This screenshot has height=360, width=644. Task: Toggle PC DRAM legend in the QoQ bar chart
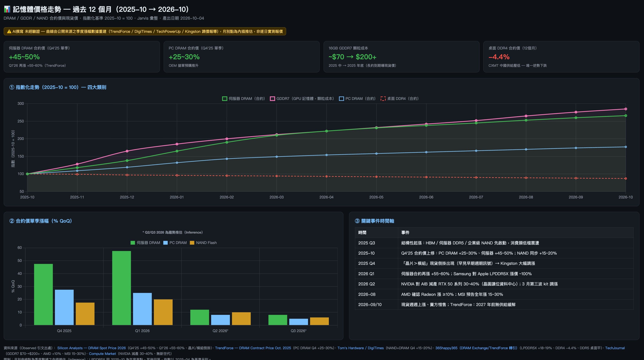pos(175,243)
